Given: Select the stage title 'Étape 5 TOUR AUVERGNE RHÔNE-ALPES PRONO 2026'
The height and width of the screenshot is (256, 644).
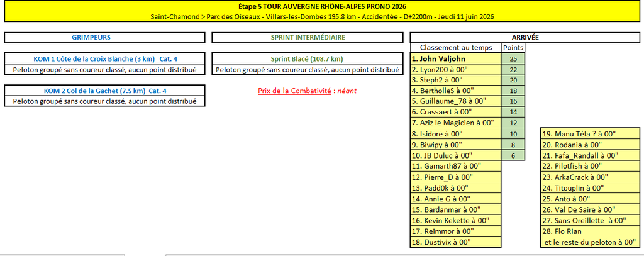Looking at the screenshot, I should tap(322, 6).
